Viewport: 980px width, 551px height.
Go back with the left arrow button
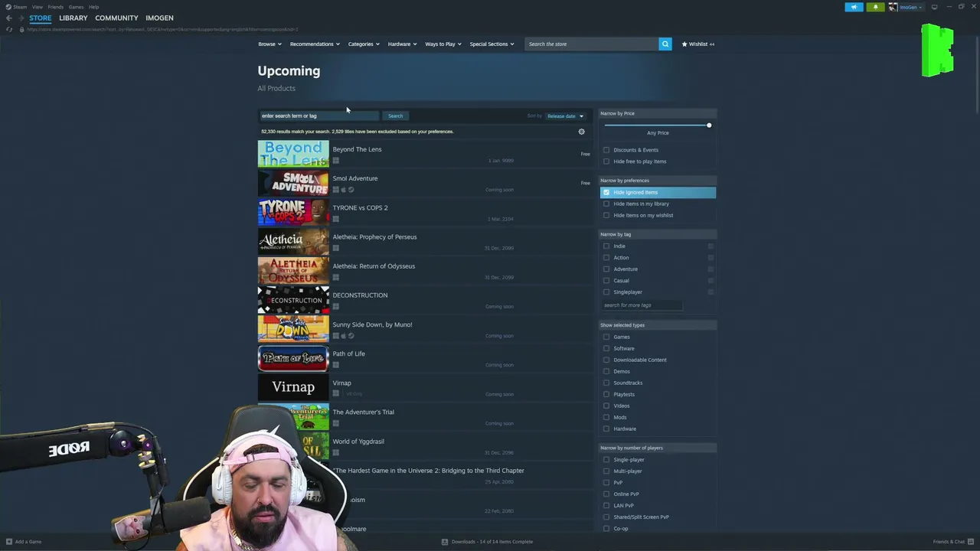9,18
